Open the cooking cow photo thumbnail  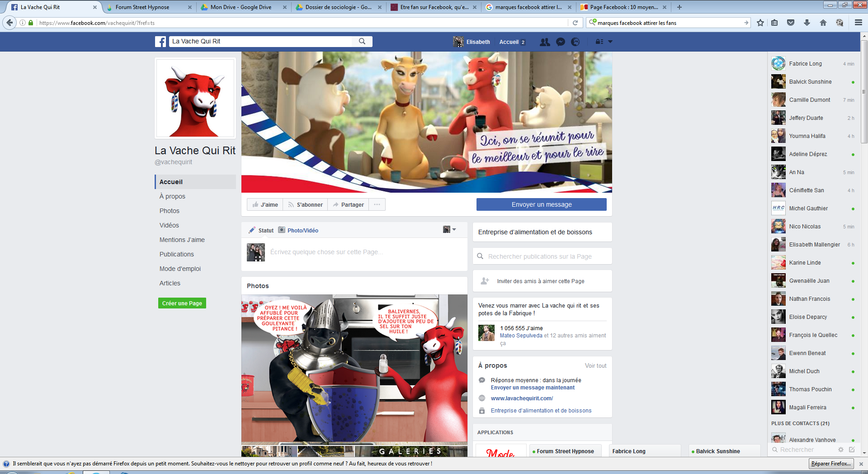pos(354,369)
